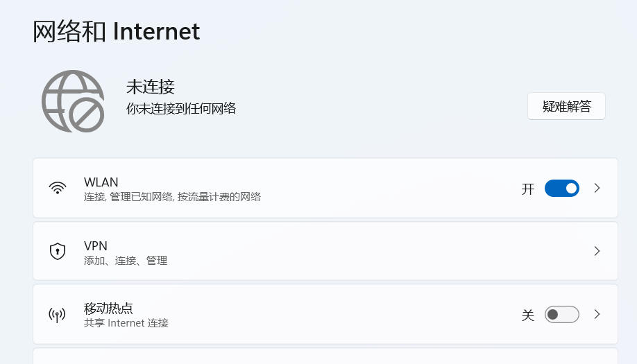The height and width of the screenshot is (364, 637).
Task: Click the disconnected globe network status icon
Action: pos(73,101)
